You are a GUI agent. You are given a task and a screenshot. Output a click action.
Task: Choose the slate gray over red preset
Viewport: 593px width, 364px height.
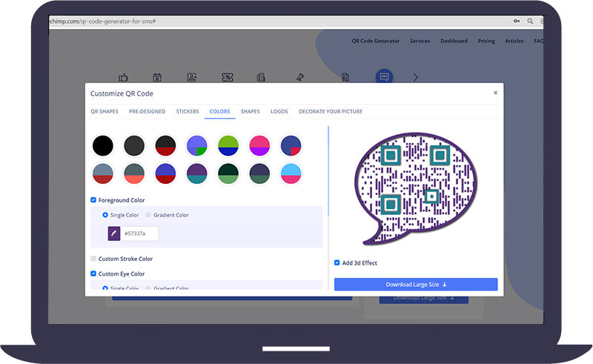pyautogui.click(x=103, y=173)
